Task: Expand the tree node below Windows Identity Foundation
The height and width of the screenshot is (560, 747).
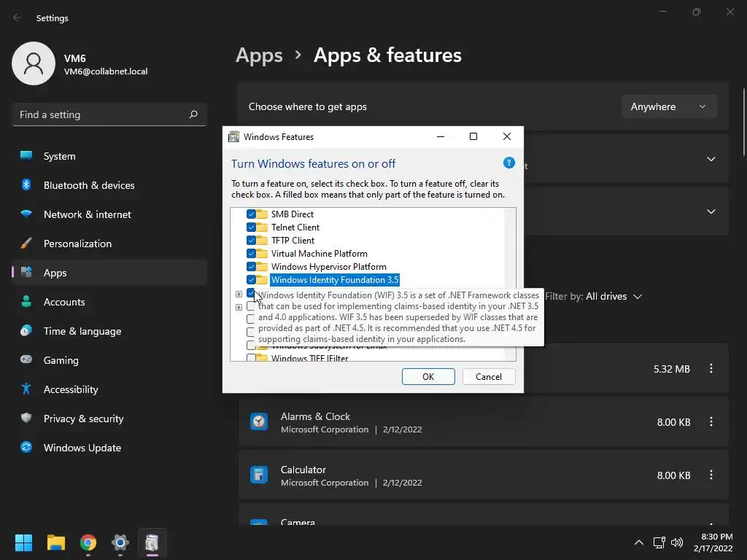Action: point(239,295)
